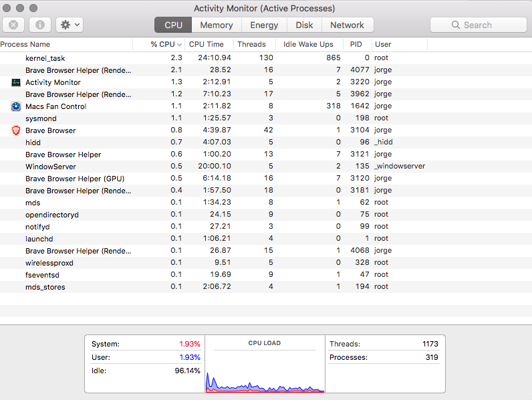Screen dimensions: 532x400
Task: Select Brave Browser Helper row with PID 3121
Action: [x=266, y=154]
